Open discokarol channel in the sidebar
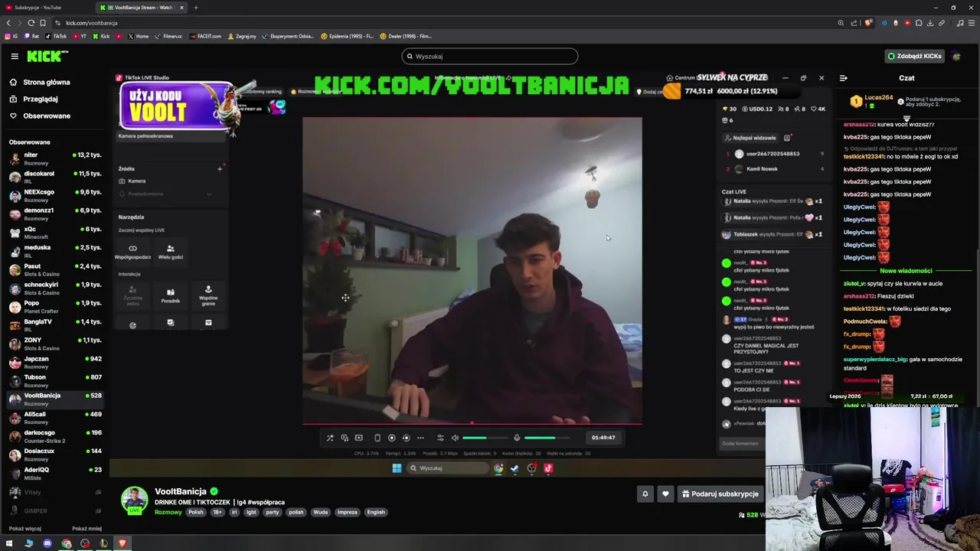 55,177
